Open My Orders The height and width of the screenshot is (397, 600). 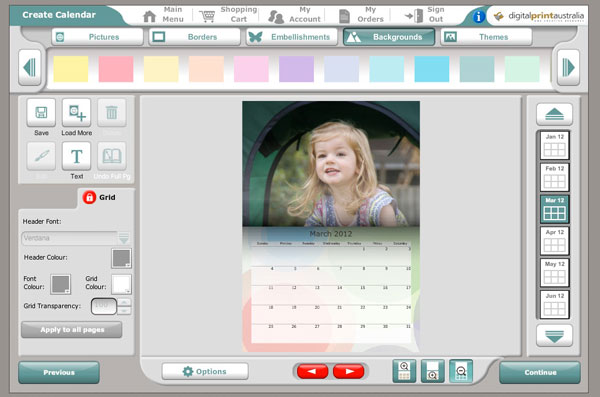pyautogui.click(x=361, y=15)
